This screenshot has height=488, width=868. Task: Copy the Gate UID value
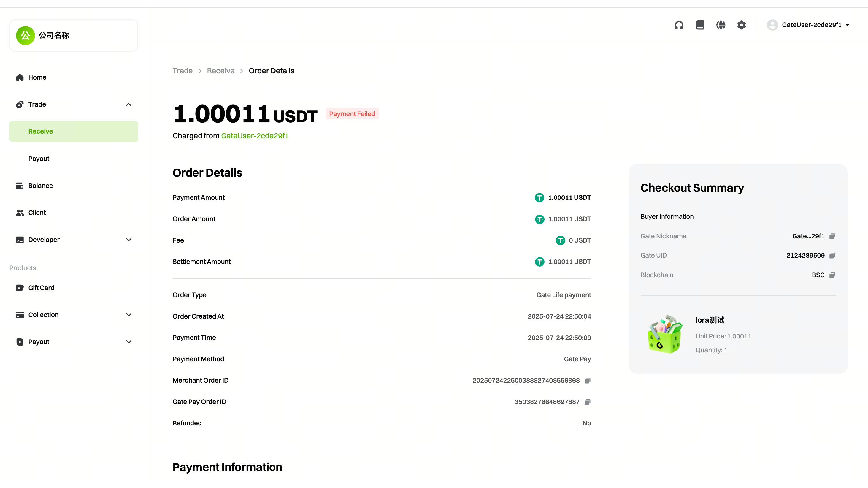click(832, 256)
